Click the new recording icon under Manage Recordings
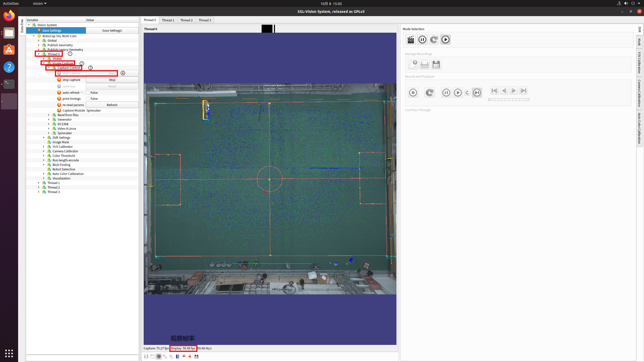644x362 pixels. point(413,65)
